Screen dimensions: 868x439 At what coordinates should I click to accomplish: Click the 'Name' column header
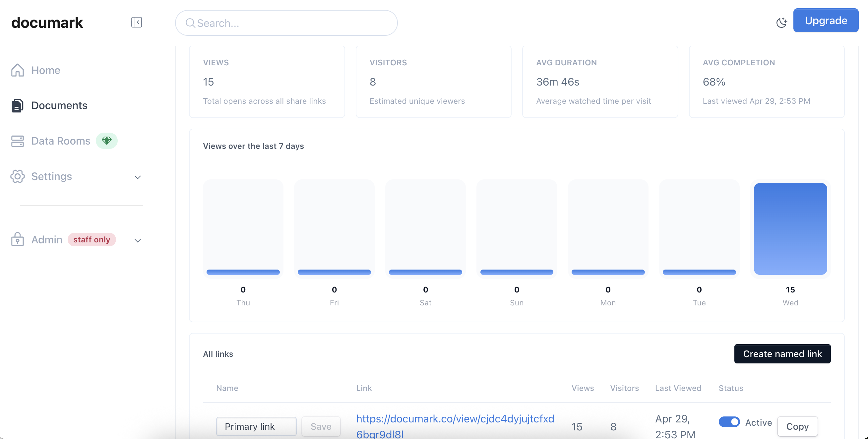click(x=227, y=388)
